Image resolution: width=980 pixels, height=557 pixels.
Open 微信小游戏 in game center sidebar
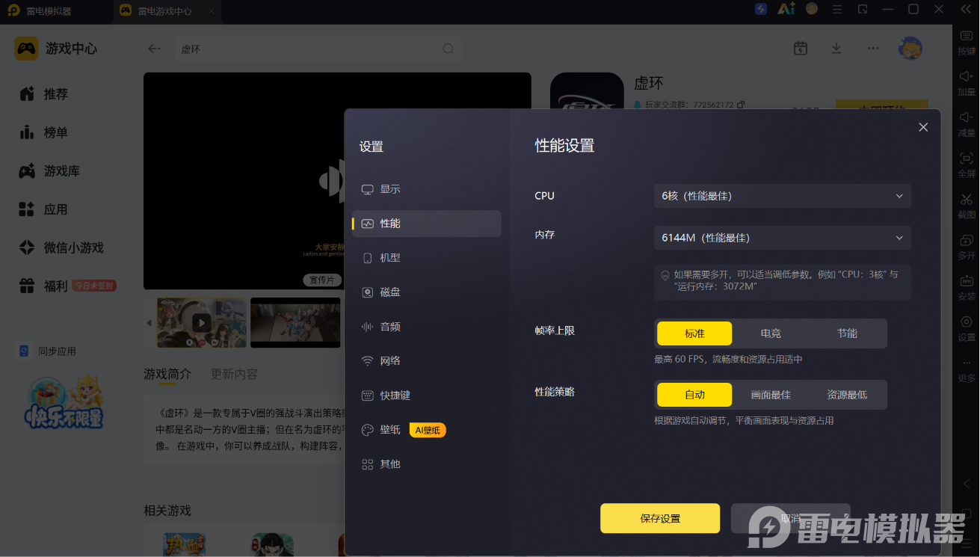click(x=62, y=247)
